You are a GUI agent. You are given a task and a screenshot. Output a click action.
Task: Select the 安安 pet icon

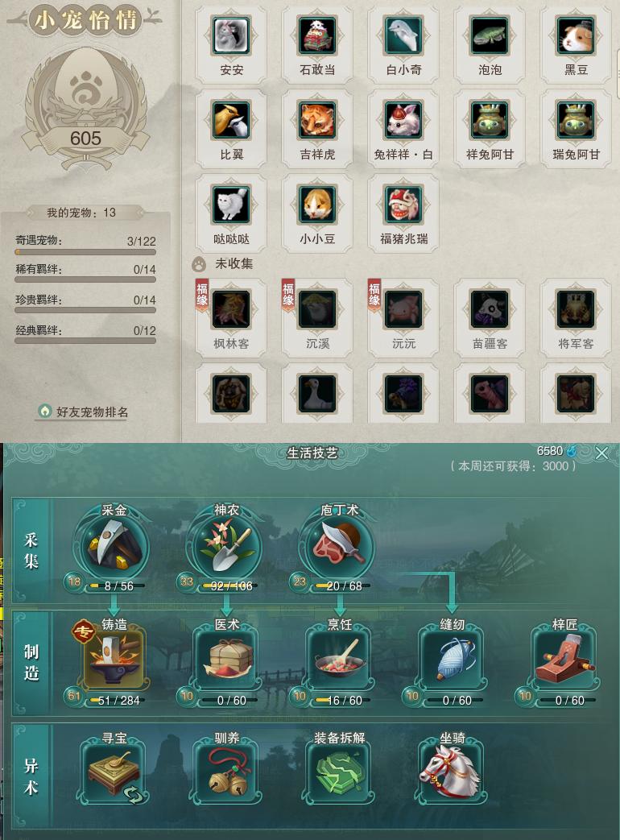pos(231,35)
